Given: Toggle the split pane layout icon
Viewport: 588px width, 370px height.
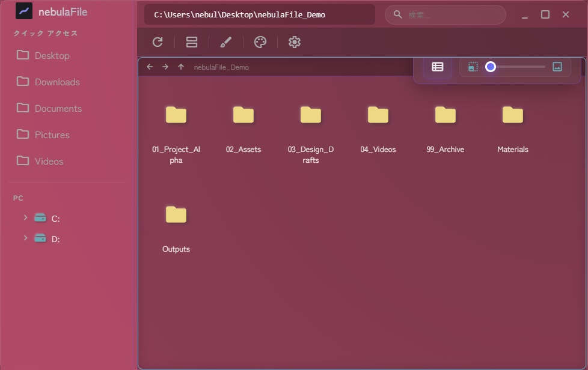Looking at the screenshot, I should click(x=192, y=42).
